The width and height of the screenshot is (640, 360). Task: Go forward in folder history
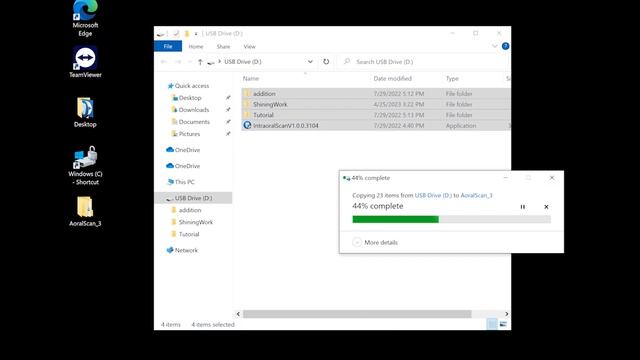[x=178, y=62]
